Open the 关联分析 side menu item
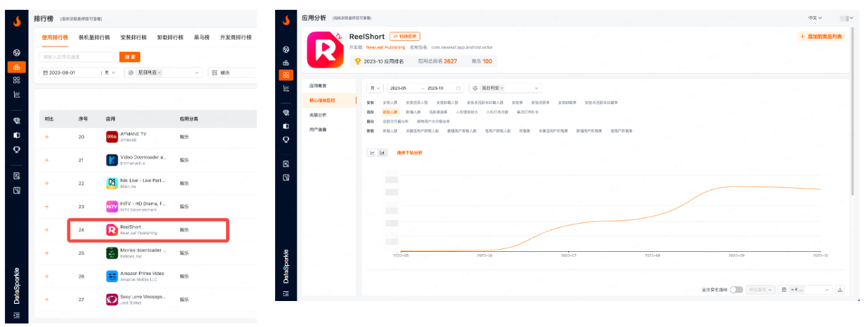 pyautogui.click(x=318, y=114)
